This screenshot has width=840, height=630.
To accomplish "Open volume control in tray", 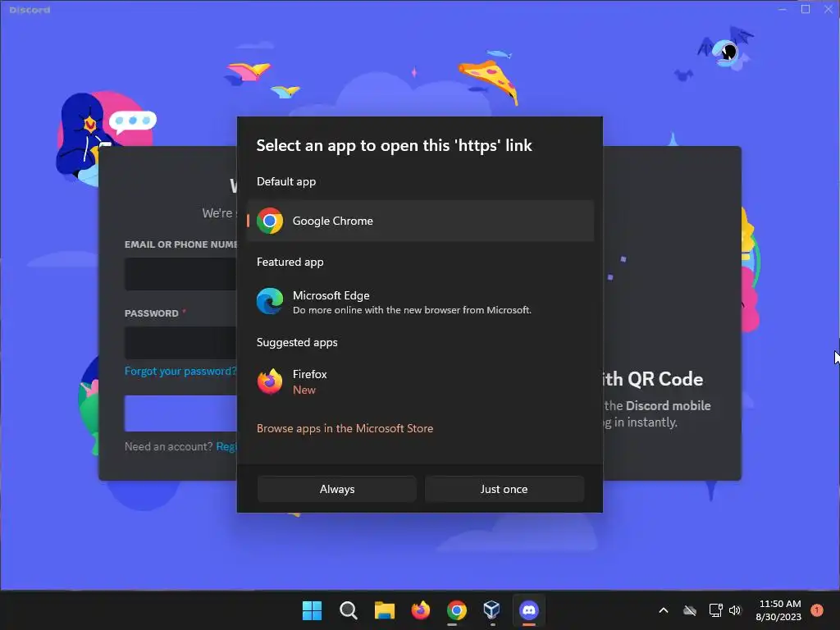I will 735,610.
